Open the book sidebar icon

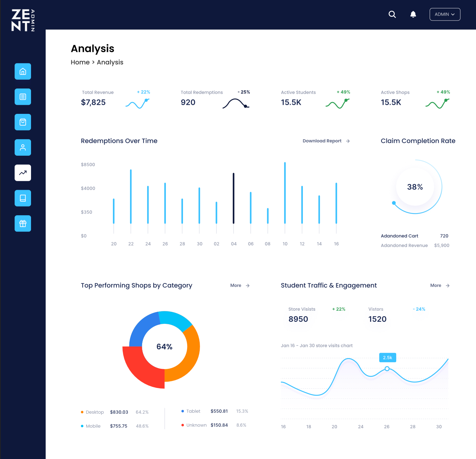click(x=23, y=198)
